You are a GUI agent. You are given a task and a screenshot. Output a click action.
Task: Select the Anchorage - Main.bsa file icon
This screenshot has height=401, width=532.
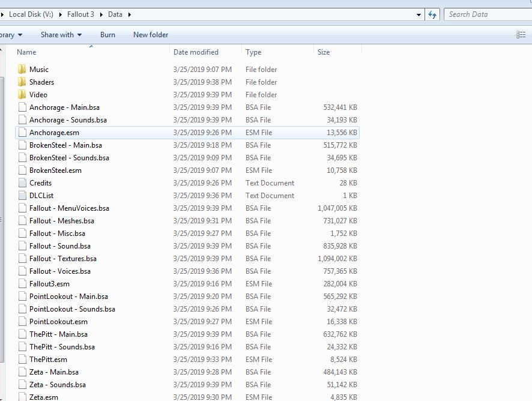pyautogui.click(x=22, y=107)
